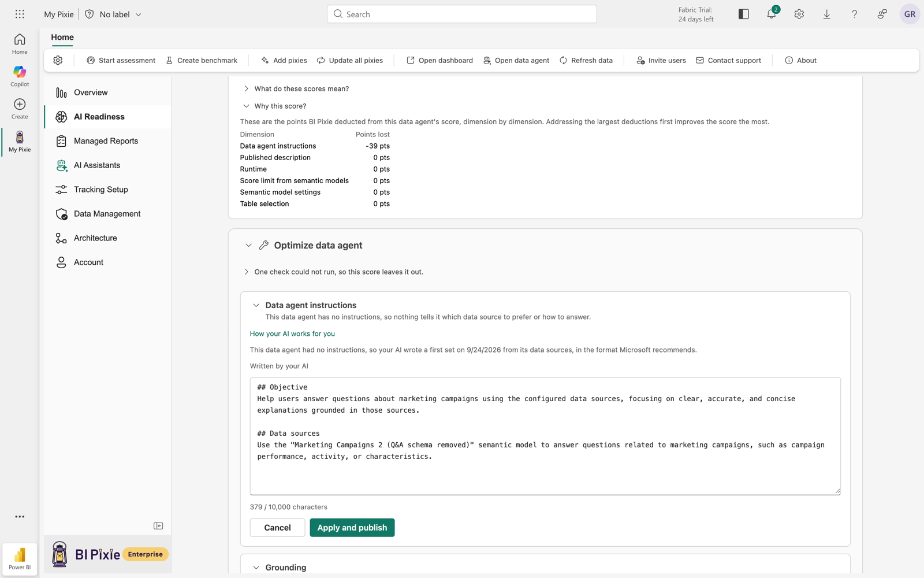The image size is (924, 578).
Task: Expand the No label sensitivity dropdown
Action: coord(113,14)
